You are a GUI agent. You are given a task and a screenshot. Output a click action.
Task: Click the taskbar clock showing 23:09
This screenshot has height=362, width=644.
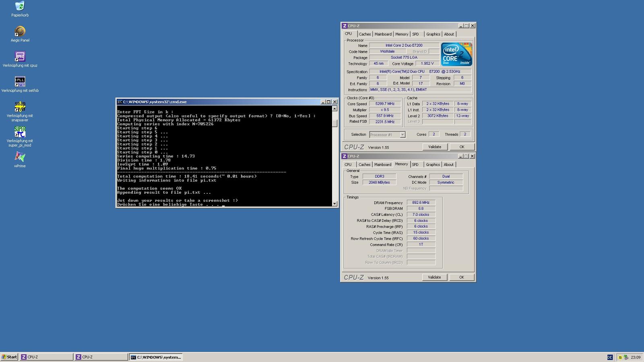pyautogui.click(x=636, y=357)
